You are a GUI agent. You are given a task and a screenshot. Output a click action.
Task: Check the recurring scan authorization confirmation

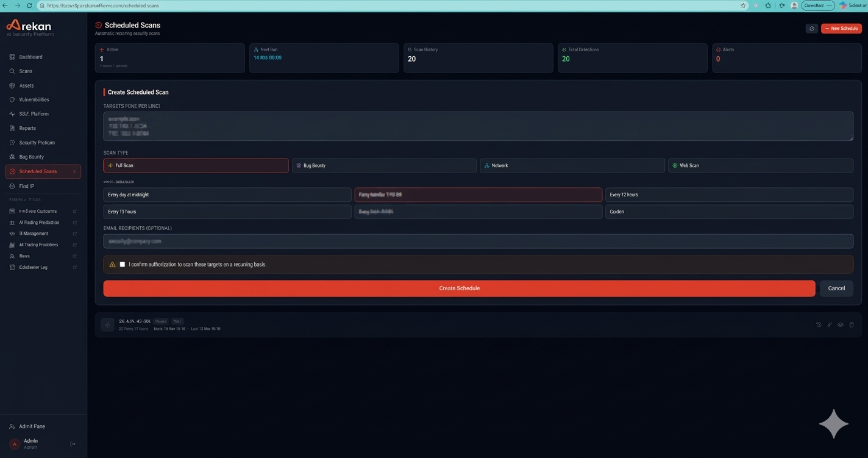click(x=122, y=264)
